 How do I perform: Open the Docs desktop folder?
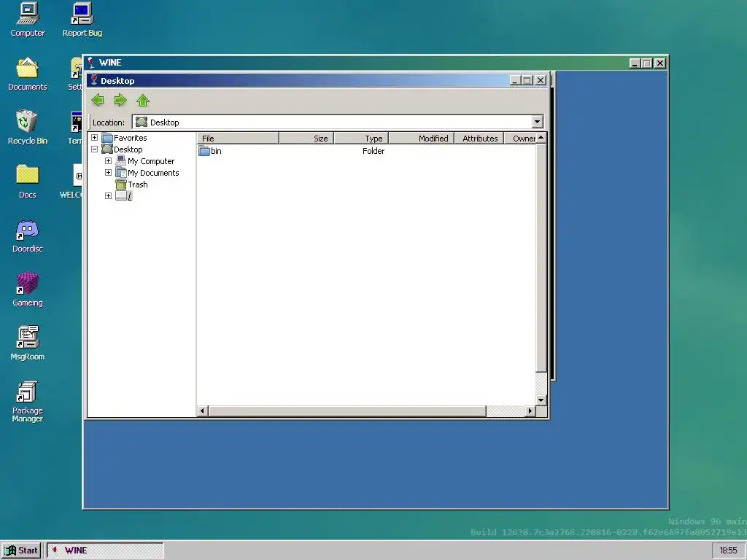27,182
